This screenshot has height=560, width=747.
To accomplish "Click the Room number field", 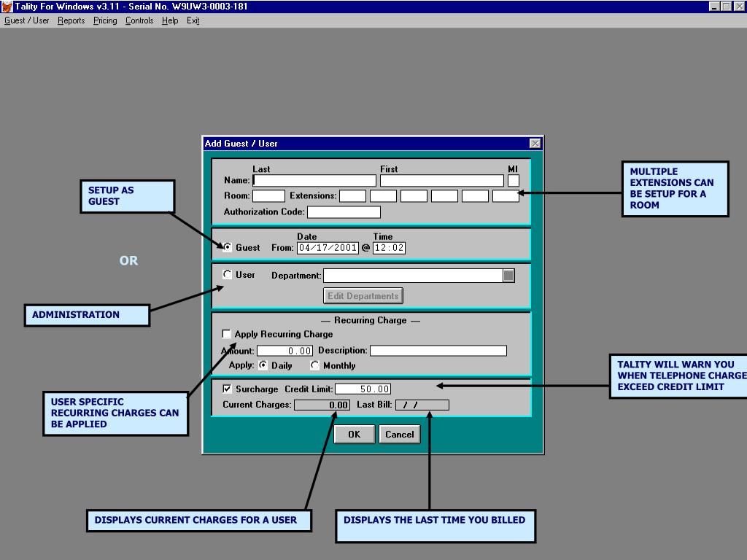I will pyautogui.click(x=268, y=195).
